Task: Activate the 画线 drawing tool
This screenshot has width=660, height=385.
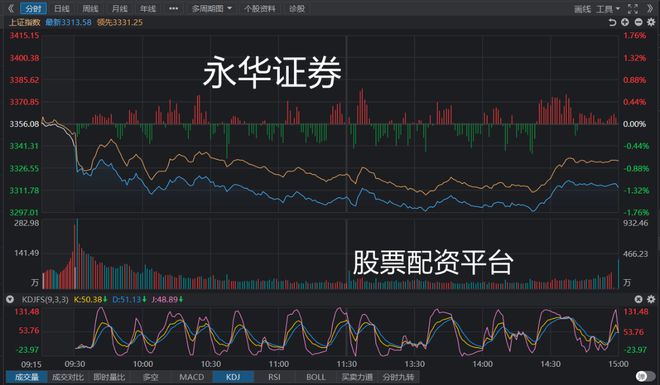Action: pos(583,9)
